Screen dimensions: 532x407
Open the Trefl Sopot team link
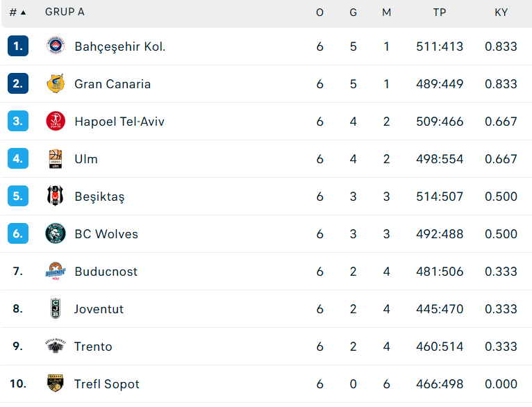(x=107, y=384)
